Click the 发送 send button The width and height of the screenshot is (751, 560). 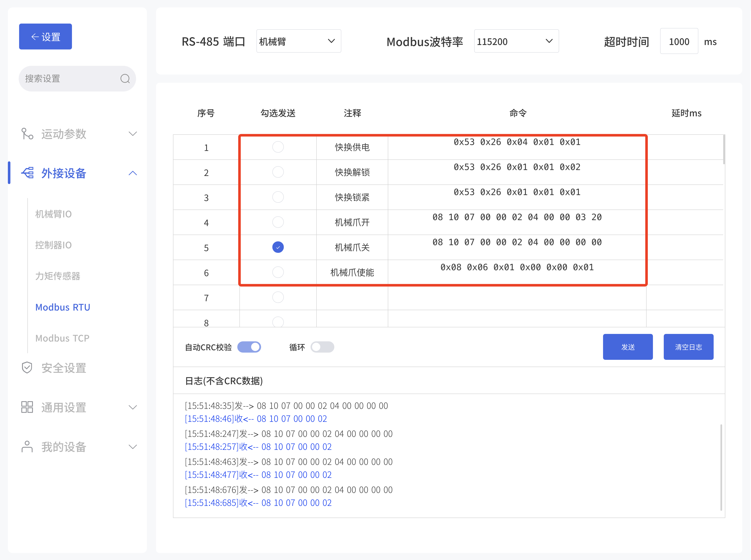point(628,347)
